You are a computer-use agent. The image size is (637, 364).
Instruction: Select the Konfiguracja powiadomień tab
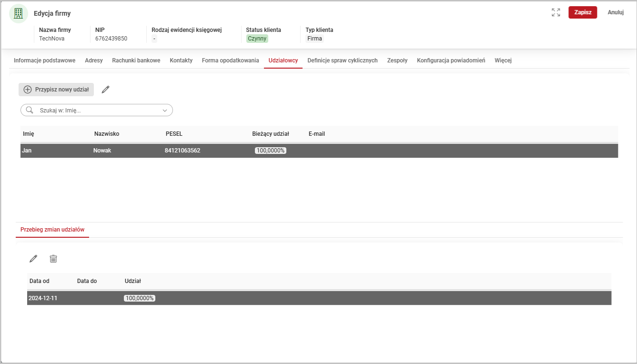click(x=451, y=61)
